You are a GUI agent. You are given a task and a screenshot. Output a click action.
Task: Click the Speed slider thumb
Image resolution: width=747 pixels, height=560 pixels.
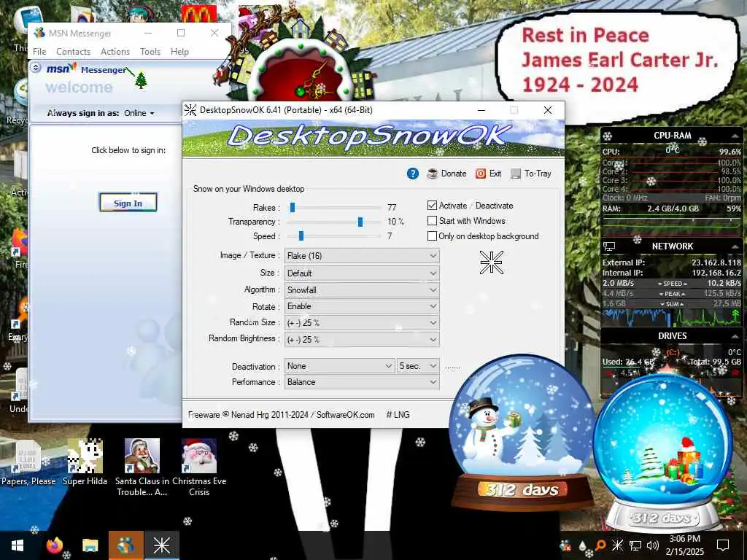301,236
